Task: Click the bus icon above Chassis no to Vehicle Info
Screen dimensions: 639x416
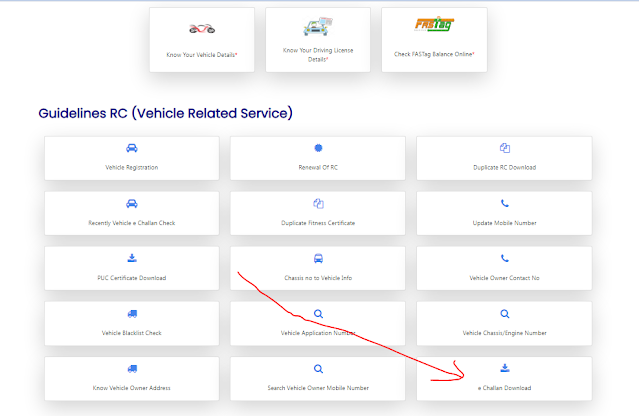Action: click(x=318, y=258)
